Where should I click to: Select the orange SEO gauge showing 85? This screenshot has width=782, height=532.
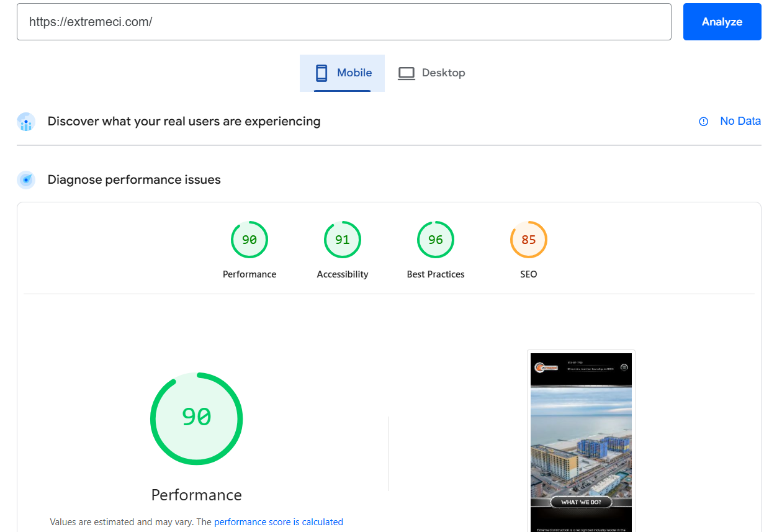529,240
